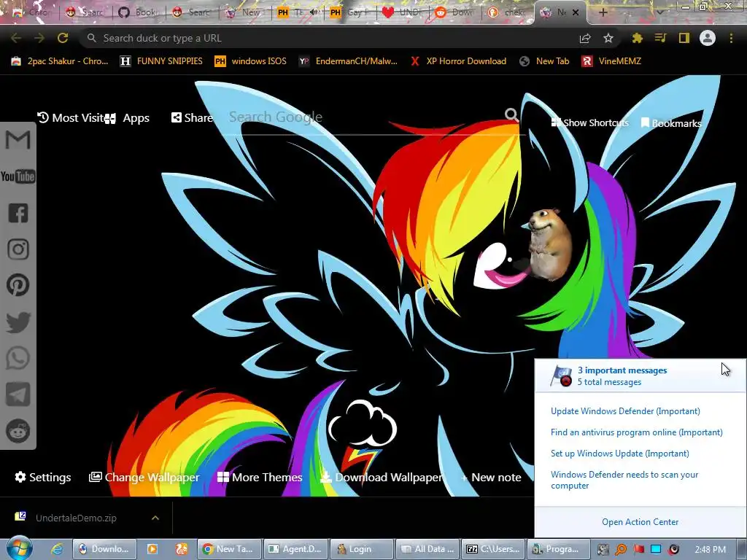Open the Gmail sidebar icon
Viewport: 747px width, 560px height.
pos(18,140)
